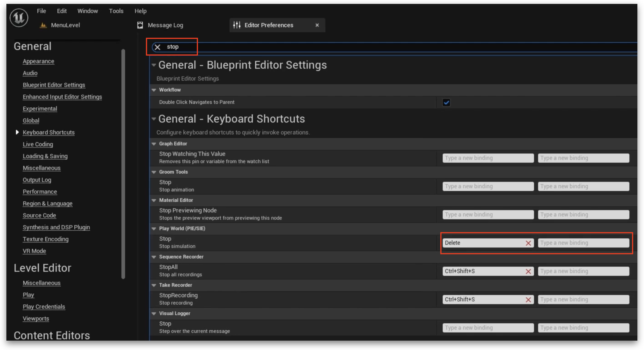Open VR Mode settings
Screen dimensions: 644x350
coord(34,251)
